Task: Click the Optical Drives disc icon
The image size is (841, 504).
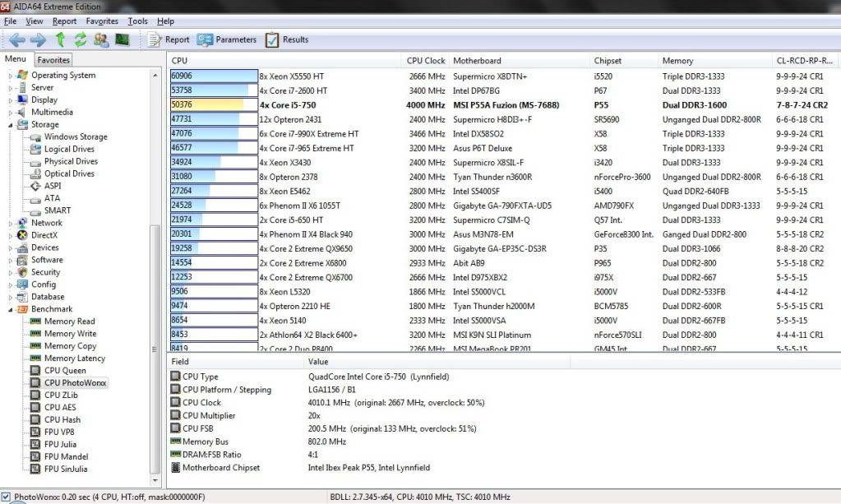Action: (x=35, y=173)
